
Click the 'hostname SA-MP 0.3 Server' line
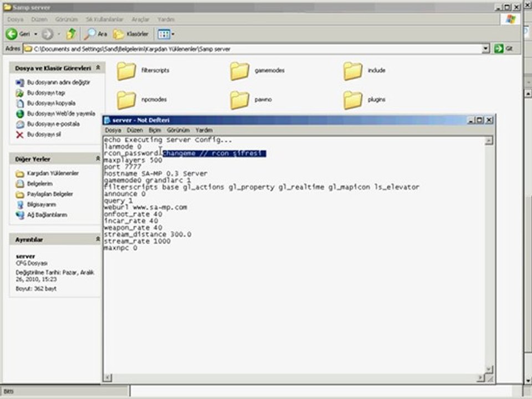coord(155,173)
